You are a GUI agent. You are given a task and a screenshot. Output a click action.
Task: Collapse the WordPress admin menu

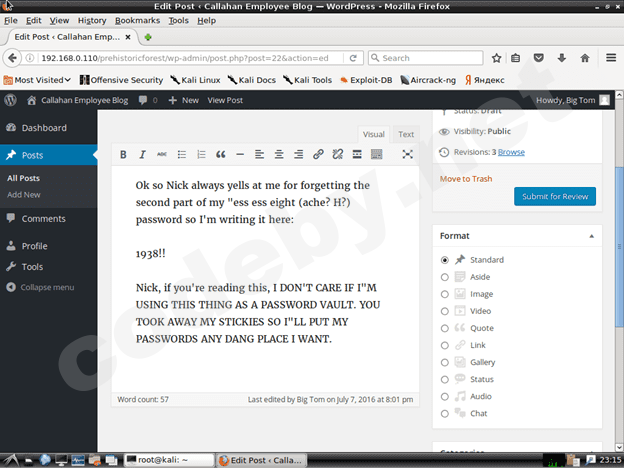(x=40, y=287)
